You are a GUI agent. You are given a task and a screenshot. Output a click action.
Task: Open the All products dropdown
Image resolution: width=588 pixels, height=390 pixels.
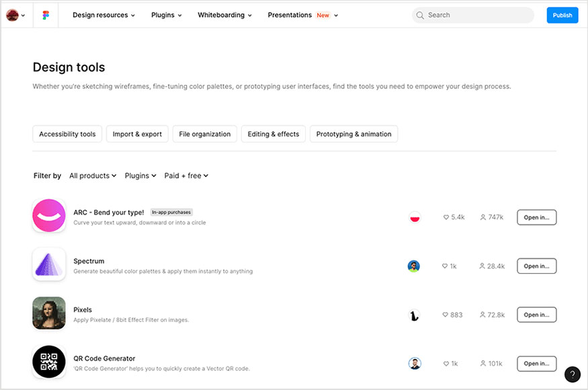[92, 175]
